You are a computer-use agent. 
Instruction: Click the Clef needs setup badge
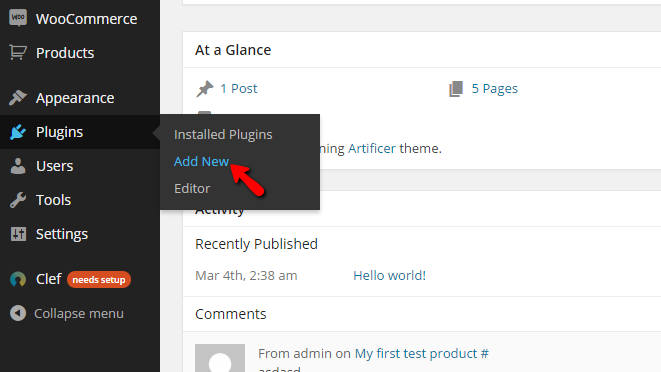(99, 279)
